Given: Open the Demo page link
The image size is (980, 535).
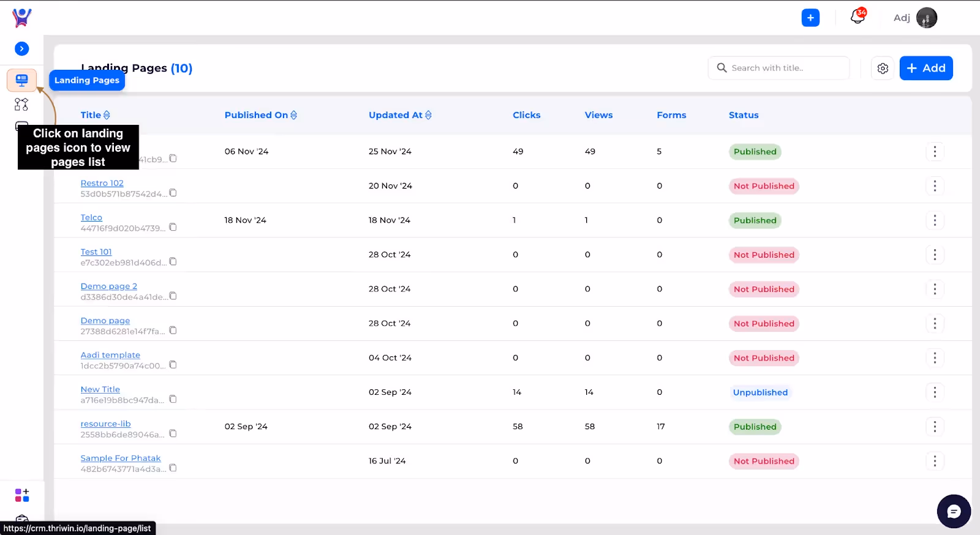Looking at the screenshot, I should click(x=105, y=320).
